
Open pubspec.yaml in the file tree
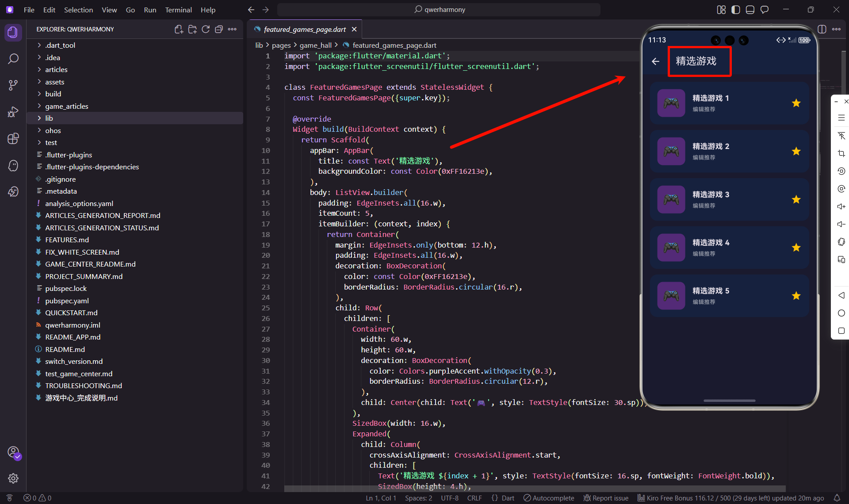click(67, 301)
